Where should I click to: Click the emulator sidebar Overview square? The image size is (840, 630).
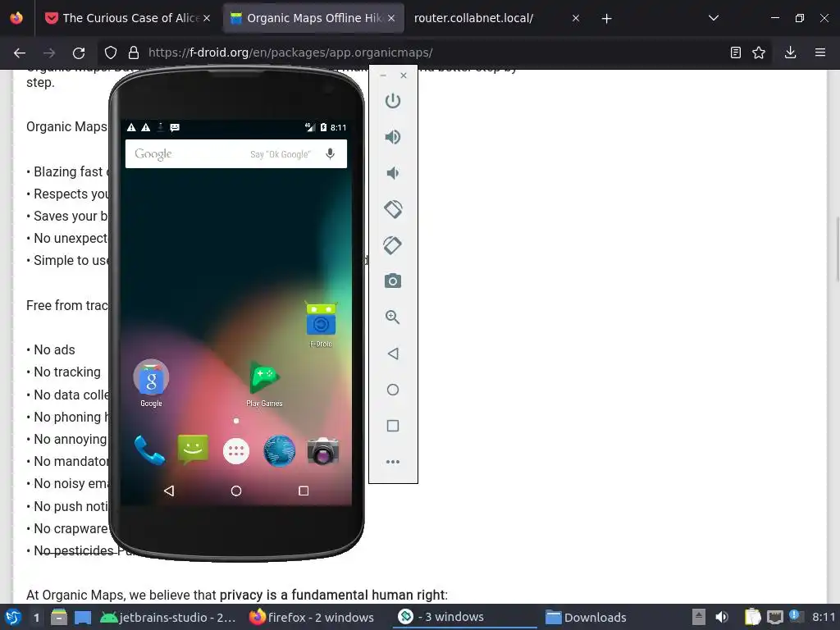pos(393,426)
